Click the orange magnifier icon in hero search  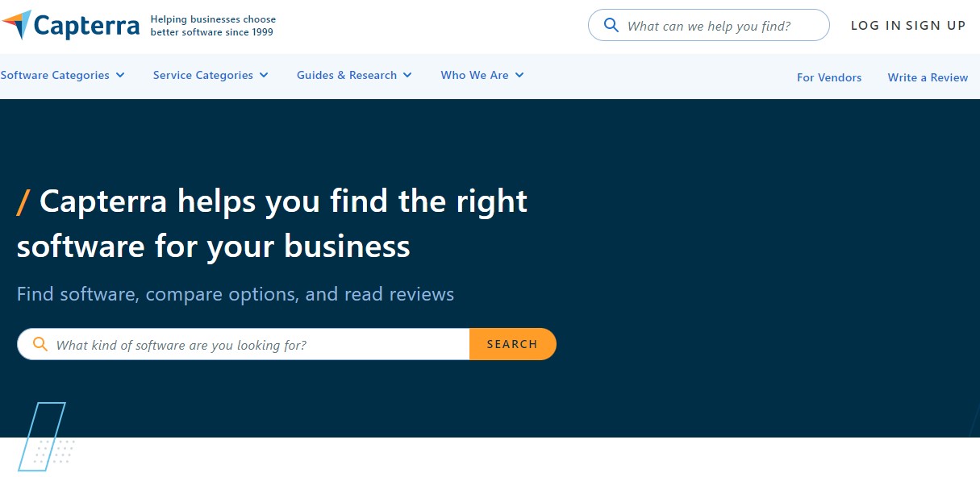pos(40,344)
